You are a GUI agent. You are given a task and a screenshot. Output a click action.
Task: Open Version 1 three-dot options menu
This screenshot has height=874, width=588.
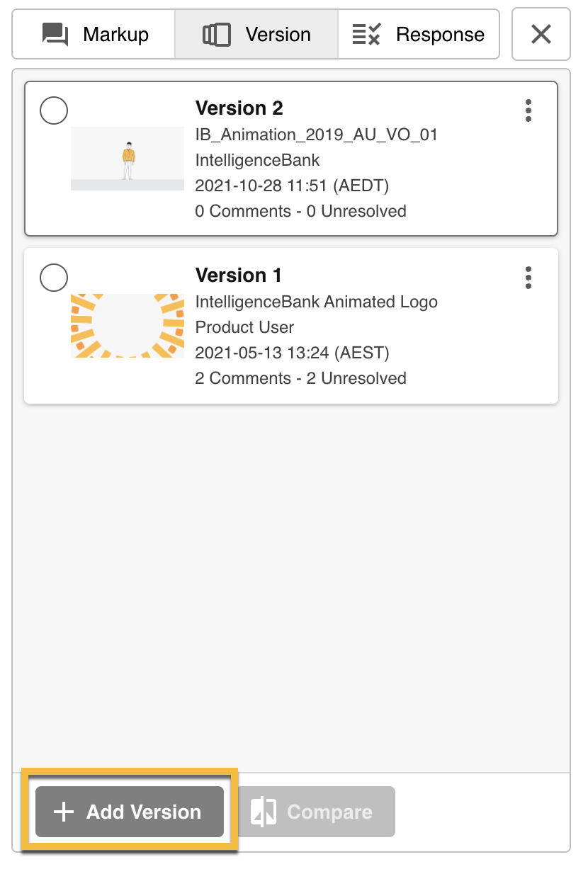pyautogui.click(x=528, y=278)
